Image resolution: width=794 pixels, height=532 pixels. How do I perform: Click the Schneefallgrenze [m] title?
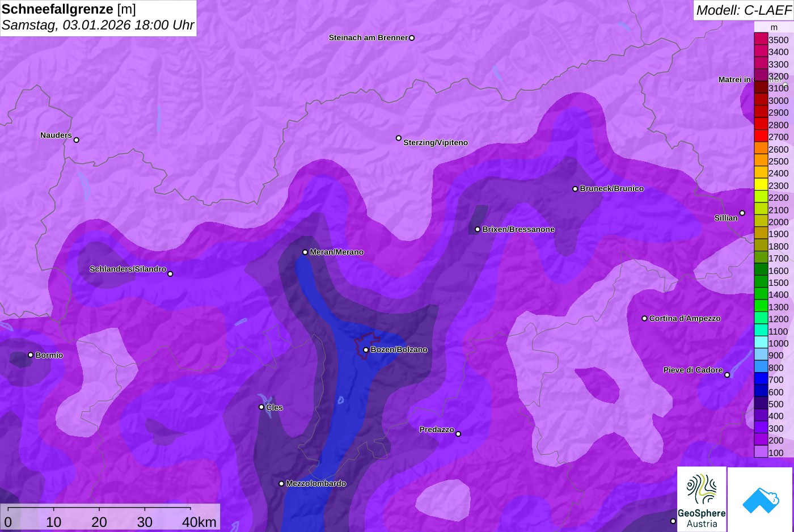pyautogui.click(x=69, y=9)
